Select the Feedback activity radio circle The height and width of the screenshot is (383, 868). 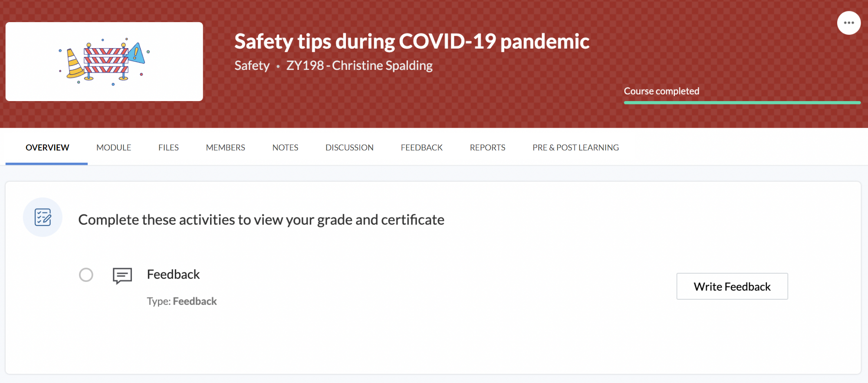(x=86, y=275)
